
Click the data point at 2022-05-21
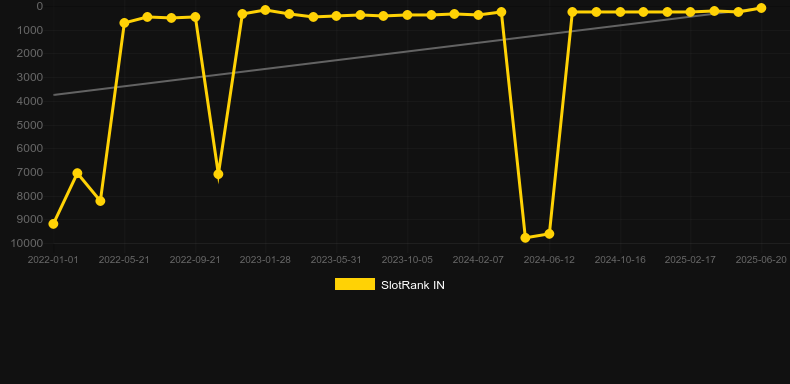124,23
